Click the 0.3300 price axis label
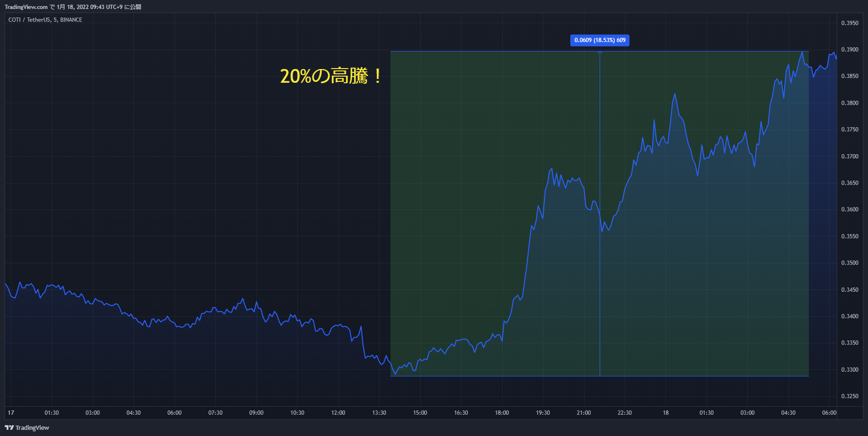Viewport: 868px width, 436px height. point(850,370)
